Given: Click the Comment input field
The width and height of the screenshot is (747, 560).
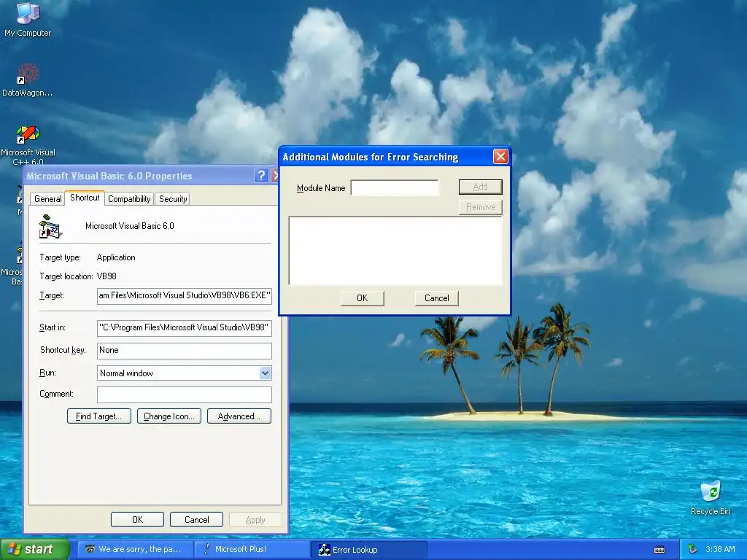Looking at the screenshot, I should point(185,394).
